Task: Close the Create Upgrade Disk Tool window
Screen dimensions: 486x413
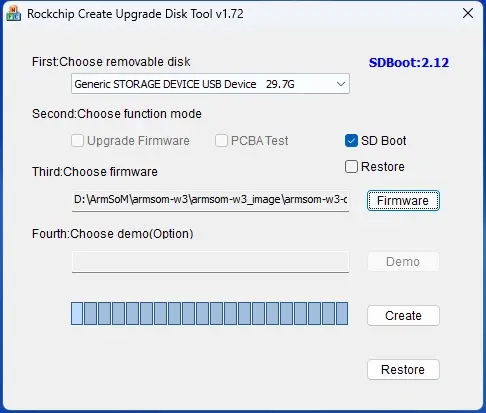Action: click(x=468, y=13)
